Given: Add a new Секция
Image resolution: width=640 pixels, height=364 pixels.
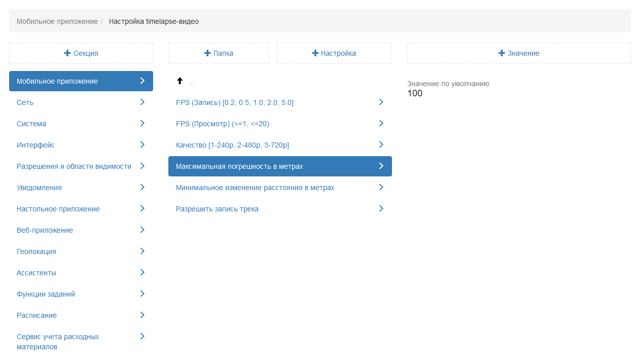Looking at the screenshot, I should (x=81, y=53).
